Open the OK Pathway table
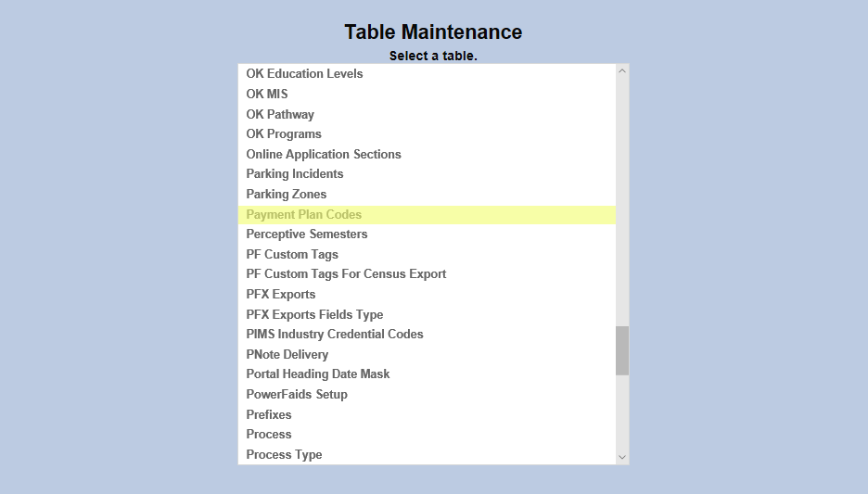Image resolution: width=868 pixels, height=494 pixels. click(x=280, y=114)
